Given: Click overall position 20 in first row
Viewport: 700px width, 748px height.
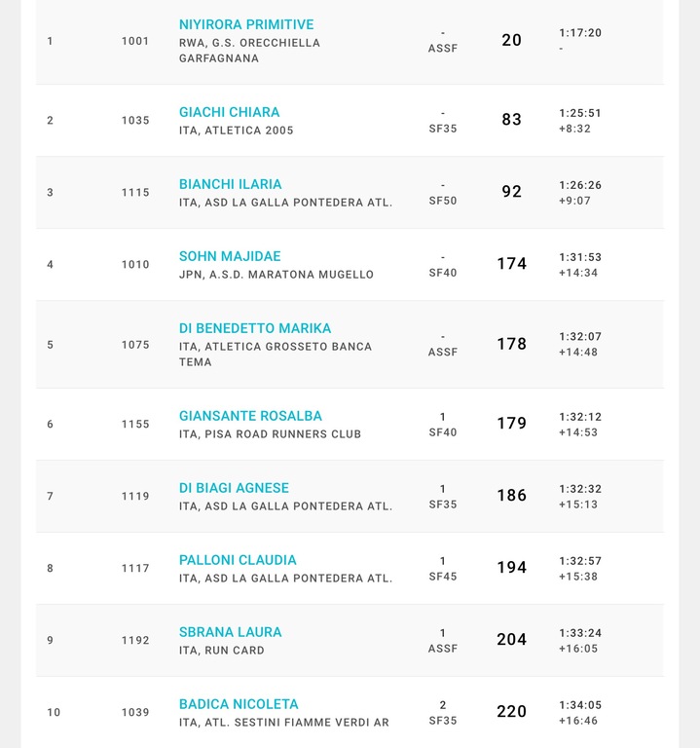Looking at the screenshot, I should coord(512,40).
